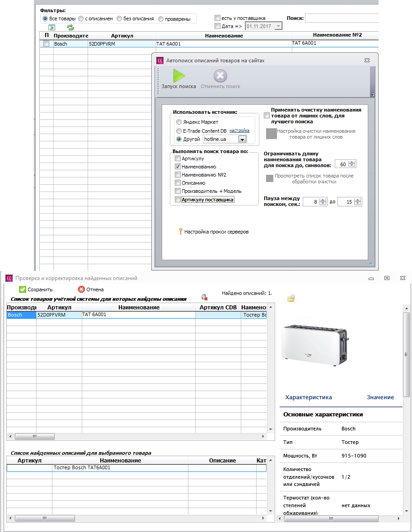The image size is (412, 532).
Task: Choose E-Trade Content DB as source
Action: tap(179, 131)
